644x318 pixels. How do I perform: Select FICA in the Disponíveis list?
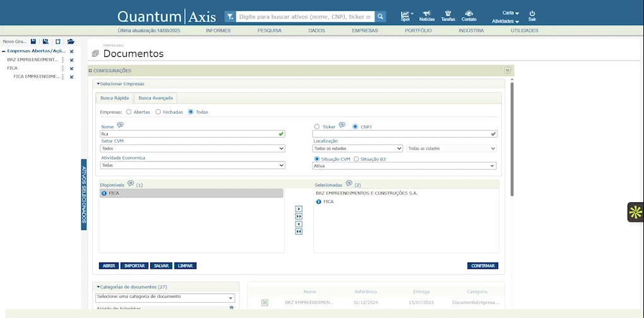click(x=191, y=193)
